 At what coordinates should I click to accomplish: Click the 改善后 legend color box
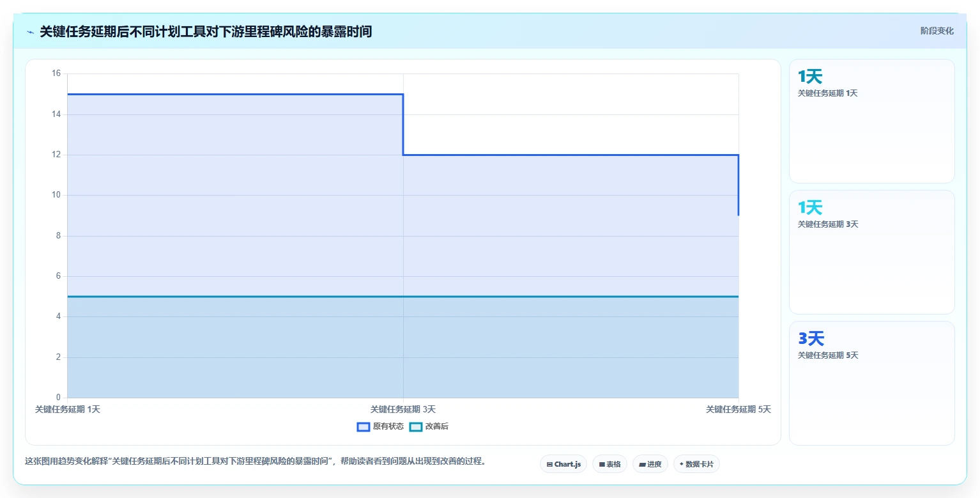pyautogui.click(x=416, y=426)
